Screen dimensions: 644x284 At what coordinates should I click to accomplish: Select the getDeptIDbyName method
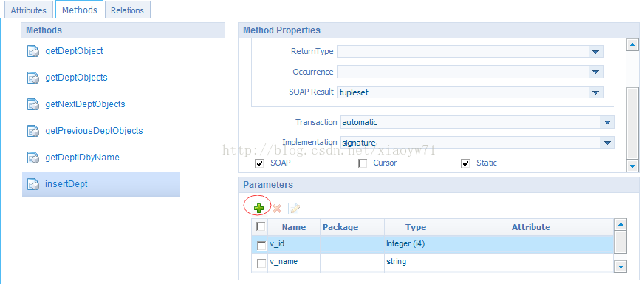(x=82, y=158)
